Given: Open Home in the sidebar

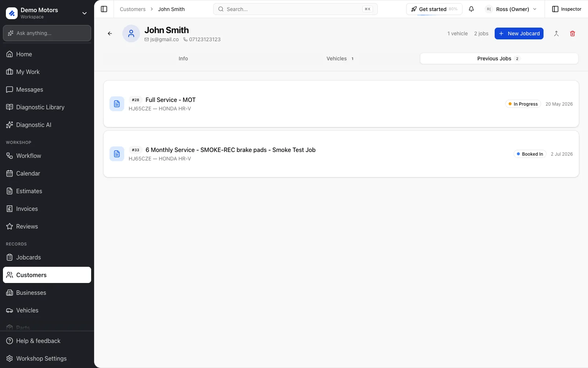Looking at the screenshot, I should coord(47,54).
